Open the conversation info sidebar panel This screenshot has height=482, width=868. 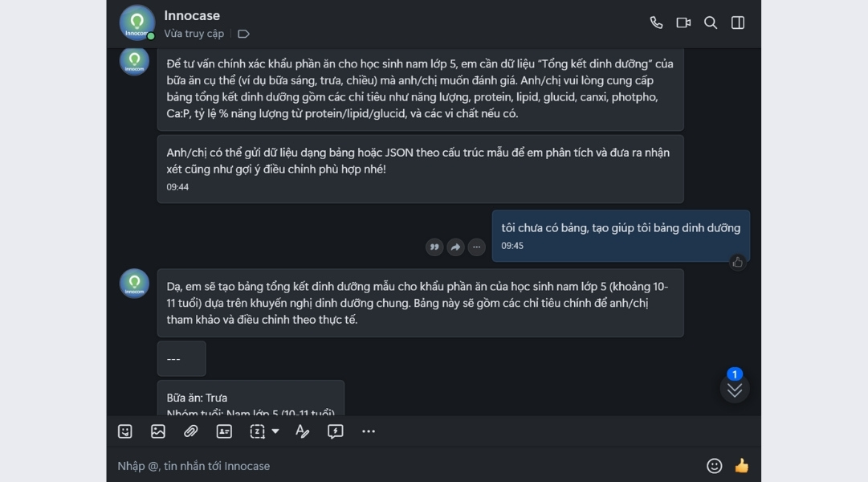click(738, 22)
